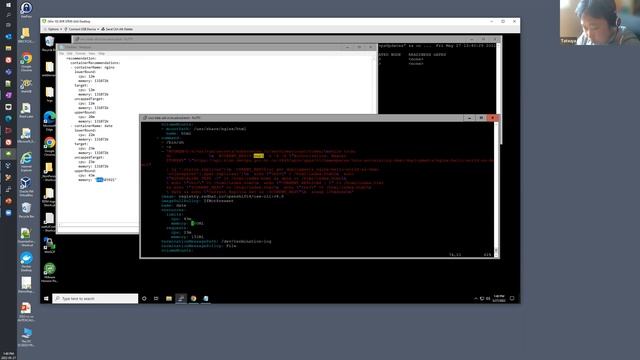Select the padlock app icon atop host desktop
Viewport: 640px width, 360px height.
(x=26, y=9)
